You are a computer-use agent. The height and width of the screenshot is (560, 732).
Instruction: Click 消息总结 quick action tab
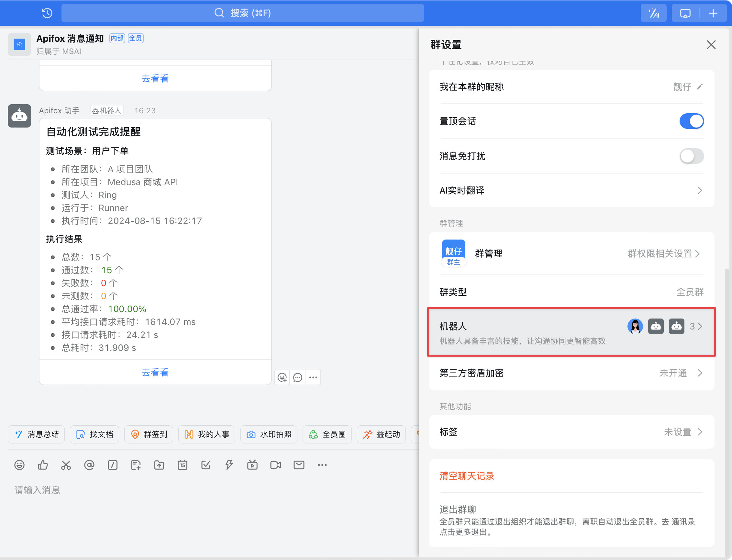point(37,434)
